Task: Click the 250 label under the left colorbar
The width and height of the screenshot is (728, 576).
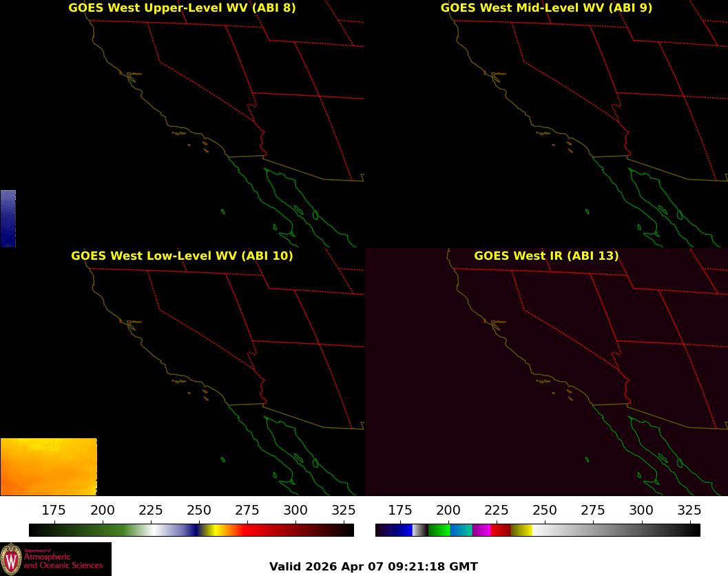Action: (x=199, y=510)
